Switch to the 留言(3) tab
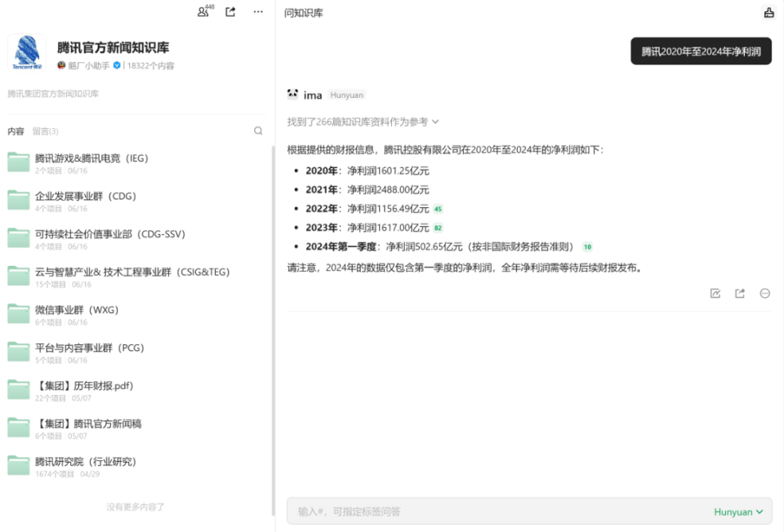Viewport: 784px width, 532px height. (x=46, y=131)
